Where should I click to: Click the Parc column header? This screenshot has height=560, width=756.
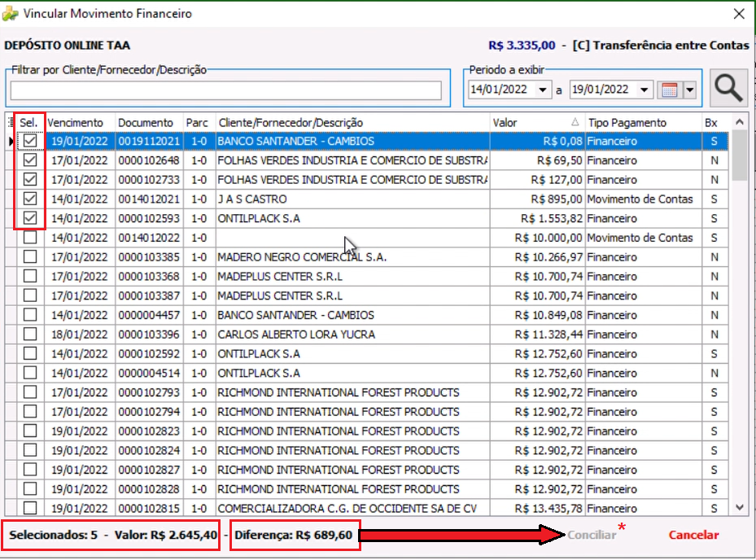(x=199, y=123)
